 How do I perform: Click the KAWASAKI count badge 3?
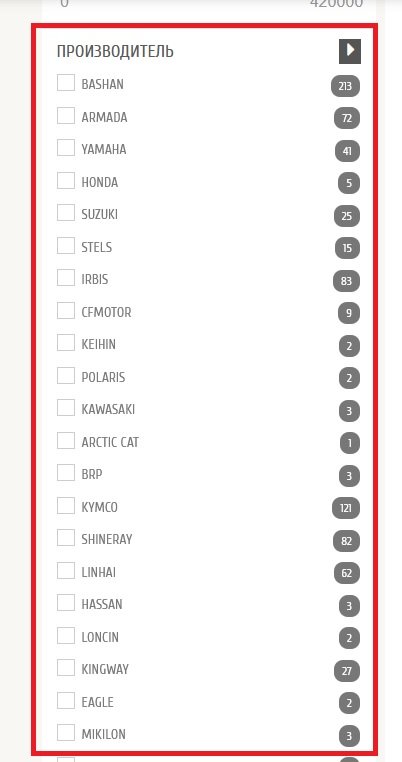click(x=349, y=411)
